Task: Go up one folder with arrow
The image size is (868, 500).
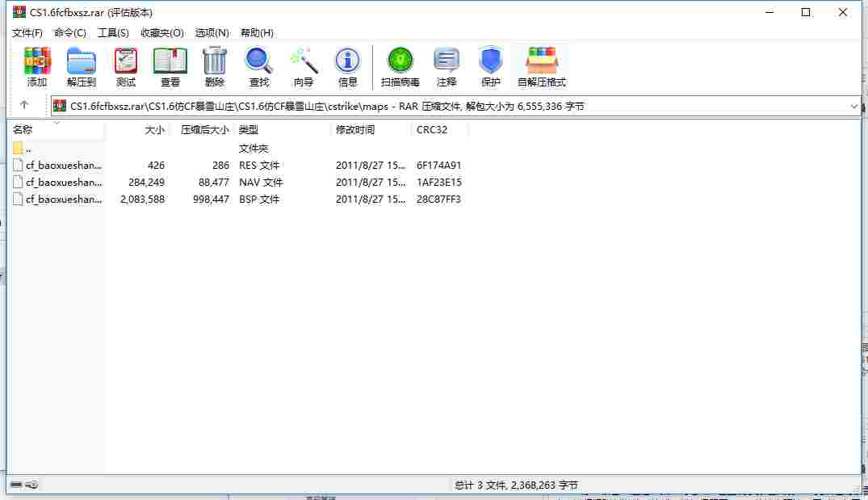Action: click(23, 105)
